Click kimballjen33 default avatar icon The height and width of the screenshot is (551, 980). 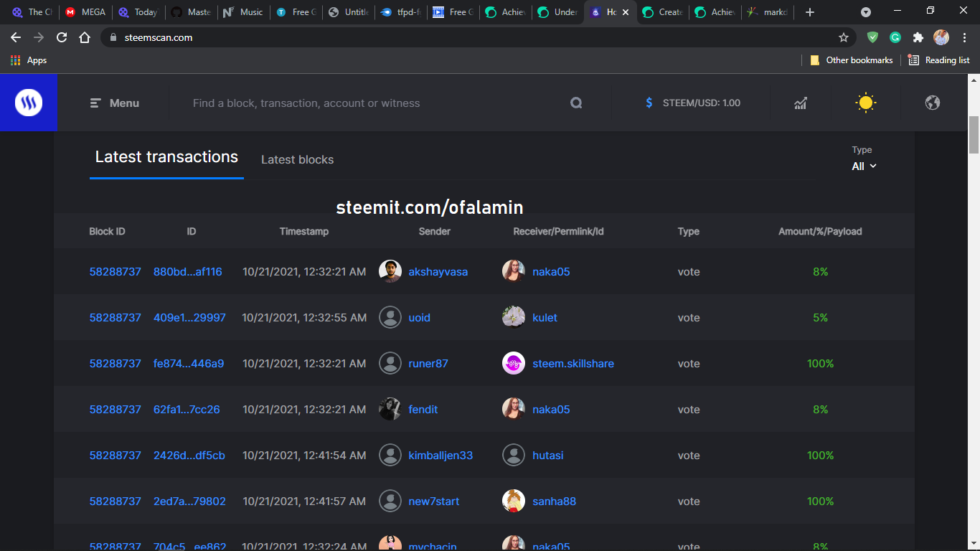(390, 456)
